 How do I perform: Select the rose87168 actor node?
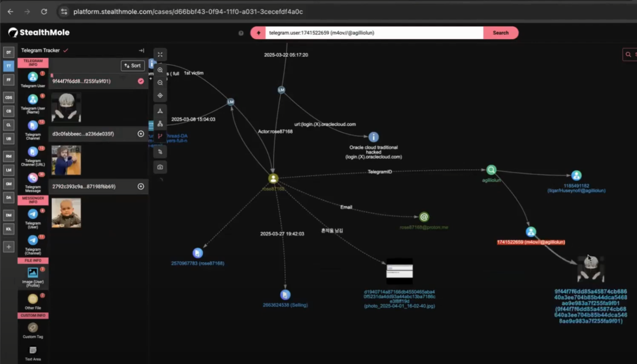click(273, 179)
